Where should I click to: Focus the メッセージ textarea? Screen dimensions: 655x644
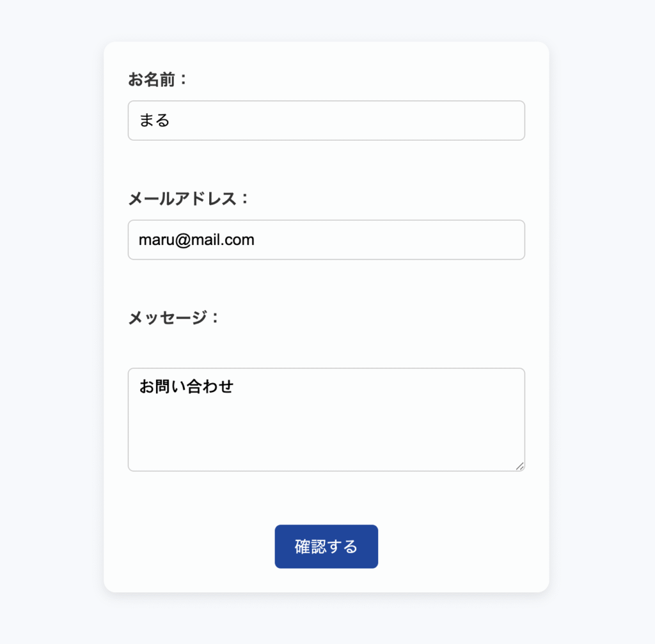point(326,420)
